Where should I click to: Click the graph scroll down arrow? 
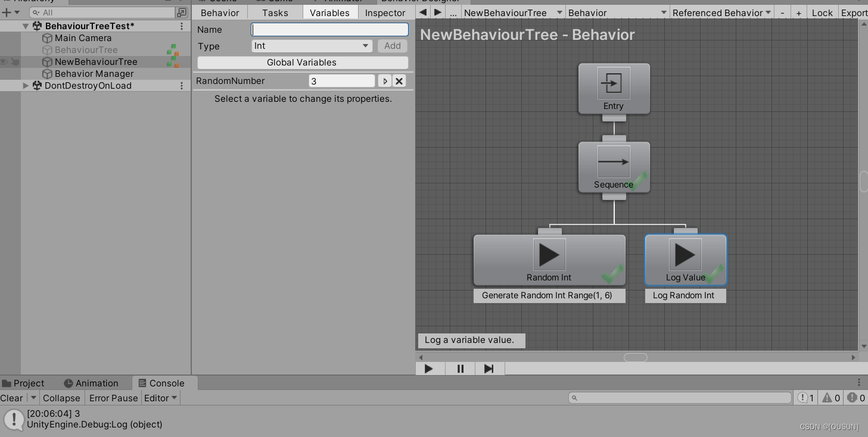point(864,346)
